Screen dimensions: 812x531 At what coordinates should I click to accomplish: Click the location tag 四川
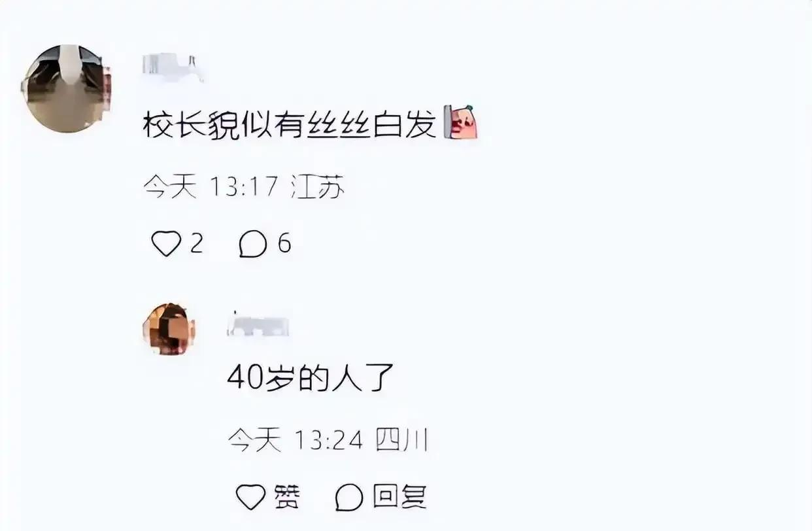click(401, 441)
